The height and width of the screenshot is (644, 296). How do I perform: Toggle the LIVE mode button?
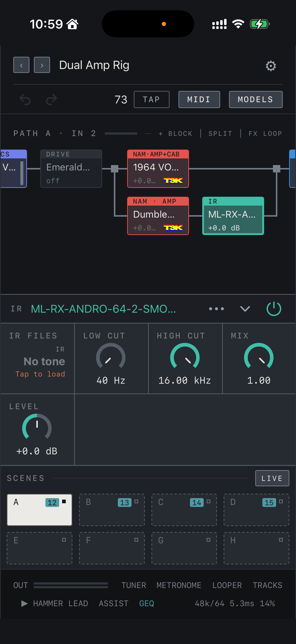[x=272, y=478]
